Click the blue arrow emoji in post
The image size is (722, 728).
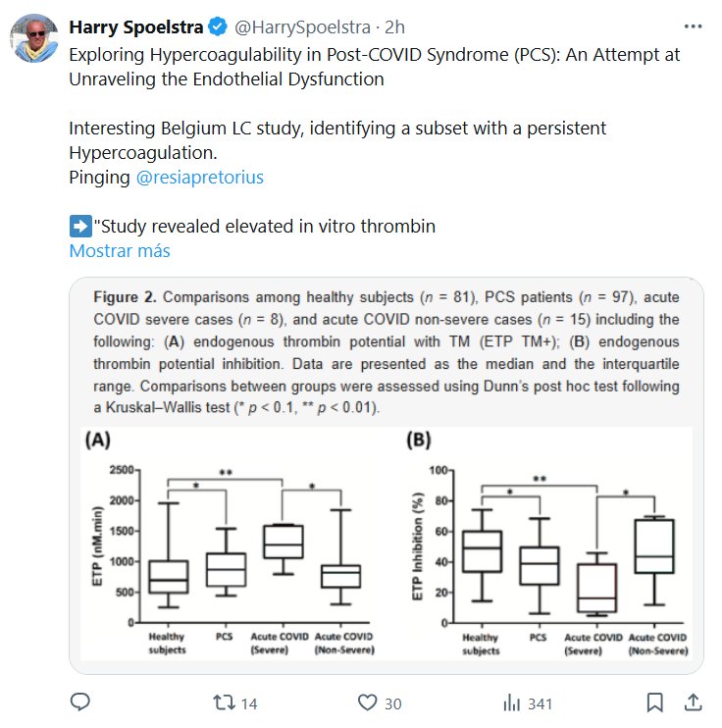[x=79, y=227]
